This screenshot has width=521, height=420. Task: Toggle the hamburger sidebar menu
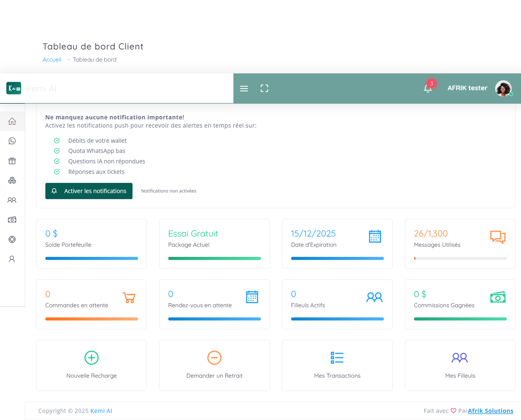coord(244,89)
